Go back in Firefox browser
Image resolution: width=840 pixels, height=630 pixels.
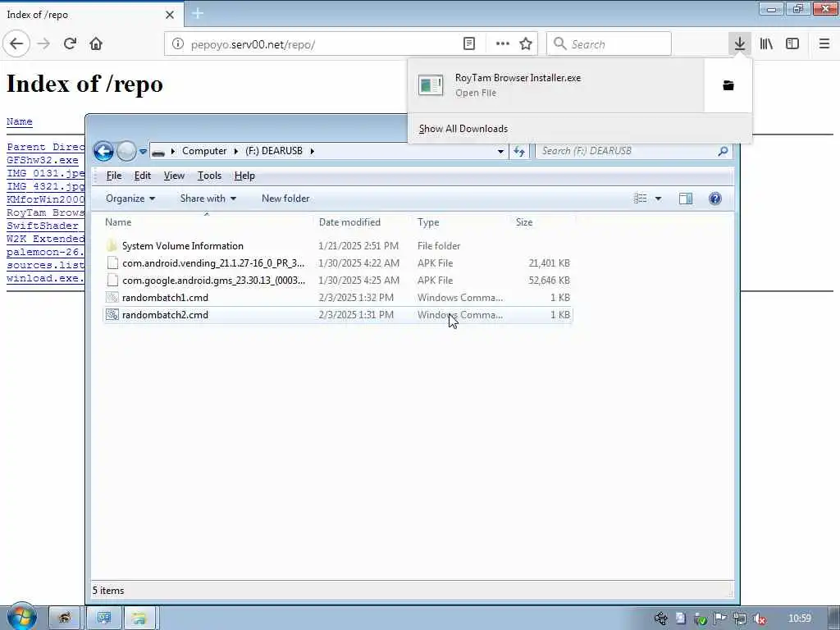pos(16,43)
